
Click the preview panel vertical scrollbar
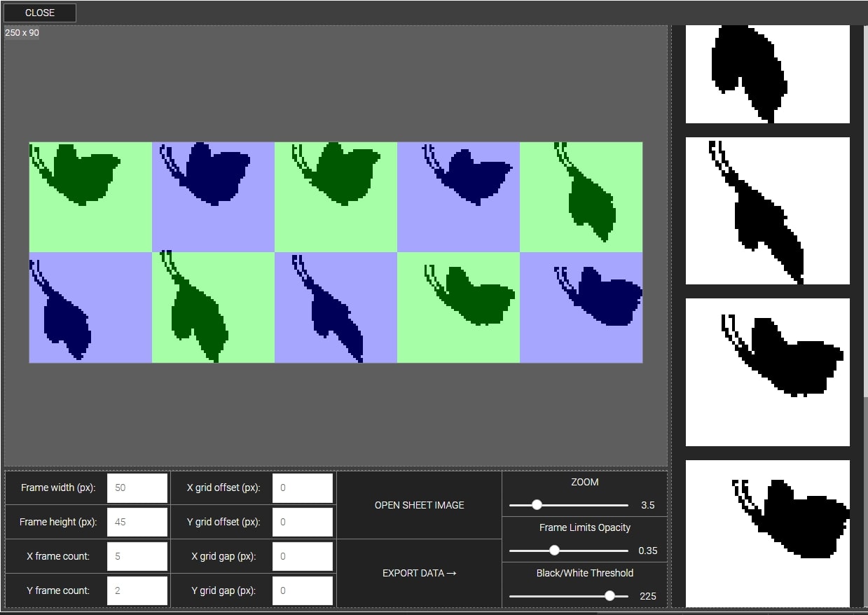coord(864,210)
